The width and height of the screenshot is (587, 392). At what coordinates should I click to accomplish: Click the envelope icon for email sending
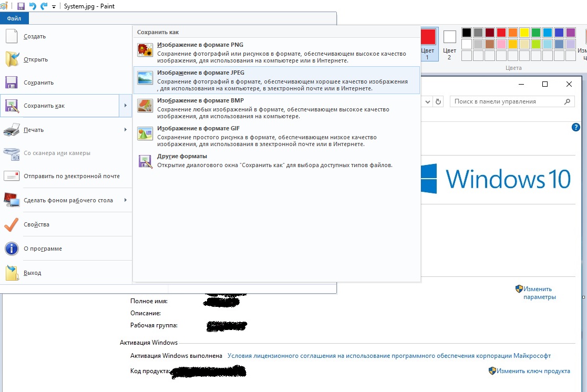[x=12, y=176]
